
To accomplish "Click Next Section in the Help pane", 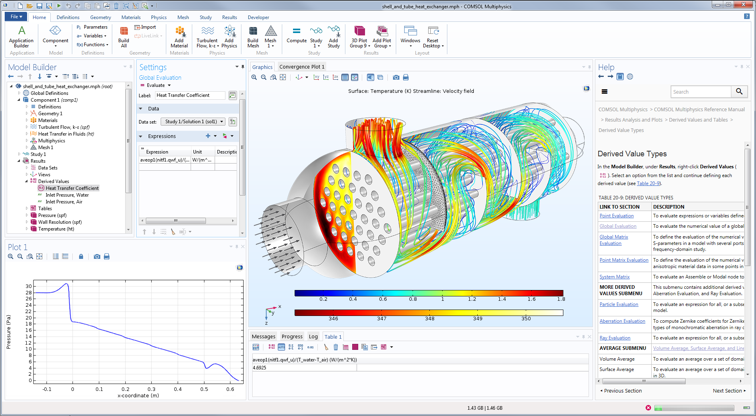I will 729,391.
